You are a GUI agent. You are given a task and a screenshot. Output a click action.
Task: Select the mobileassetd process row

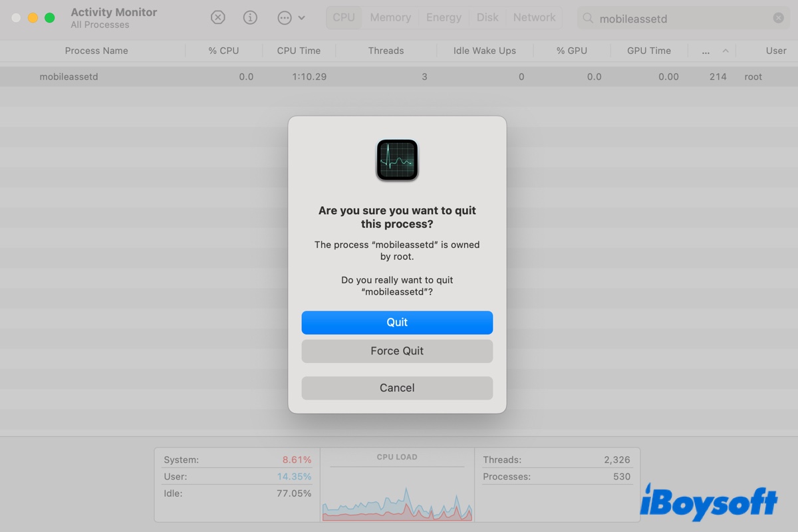tap(399, 76)
